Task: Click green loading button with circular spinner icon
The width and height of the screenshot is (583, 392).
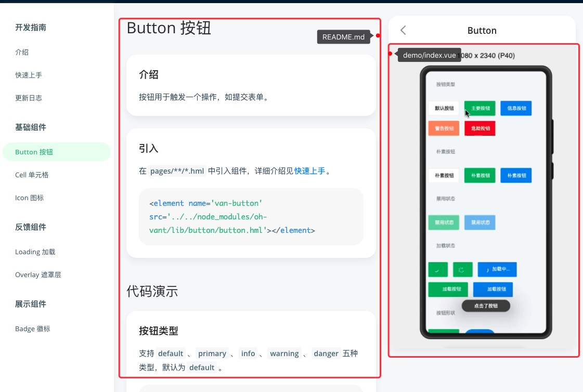Action: [x=437, y=269]
